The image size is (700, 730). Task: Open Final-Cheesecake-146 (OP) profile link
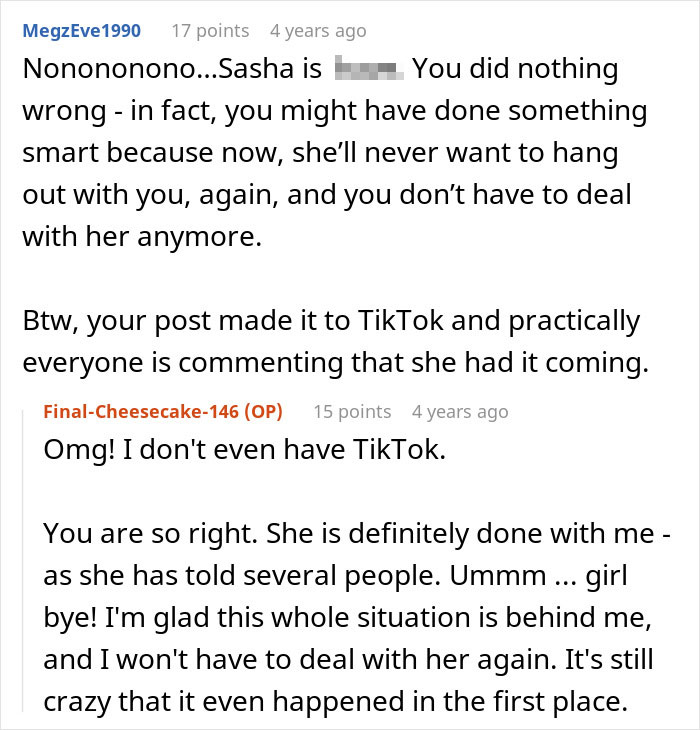[x=163, y=412]
